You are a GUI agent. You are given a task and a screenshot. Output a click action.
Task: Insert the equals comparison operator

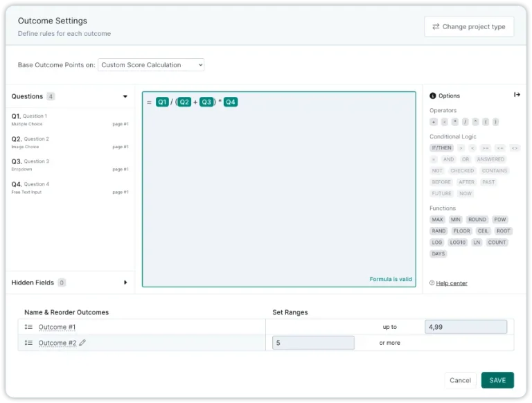coord(434,159)
